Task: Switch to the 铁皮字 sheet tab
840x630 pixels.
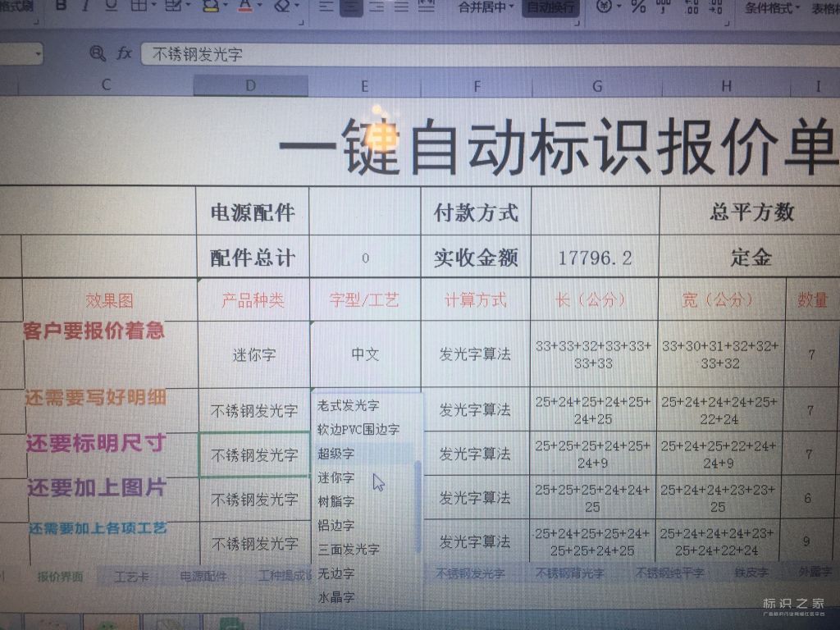Action: [751, 572]
